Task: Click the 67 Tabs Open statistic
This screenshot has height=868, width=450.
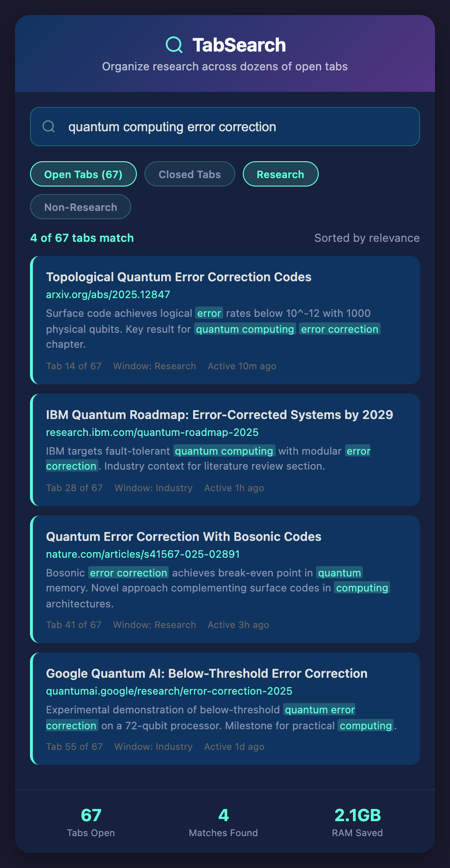Action: (91, 822)
